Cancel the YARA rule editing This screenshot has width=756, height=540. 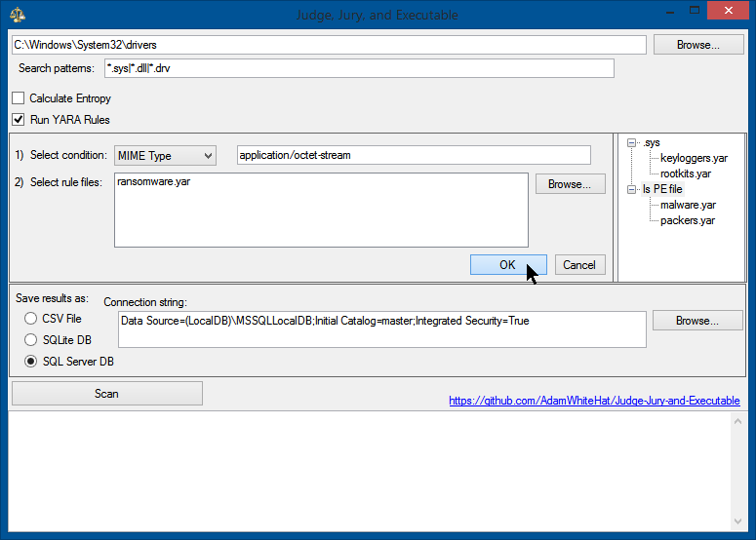pos(579,265)
